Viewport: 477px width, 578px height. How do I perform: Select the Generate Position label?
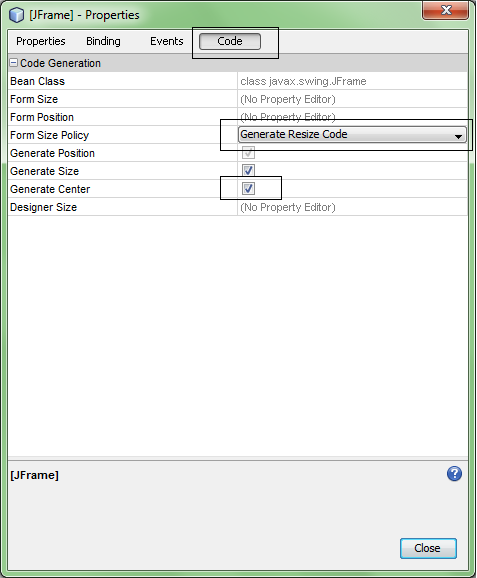pyautogui.click(x=52, y=153)
